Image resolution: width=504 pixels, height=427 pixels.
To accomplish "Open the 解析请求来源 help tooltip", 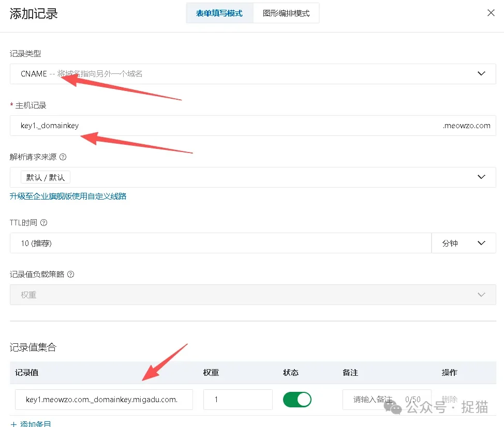I will pyautogui.click(x=62, y=157).
